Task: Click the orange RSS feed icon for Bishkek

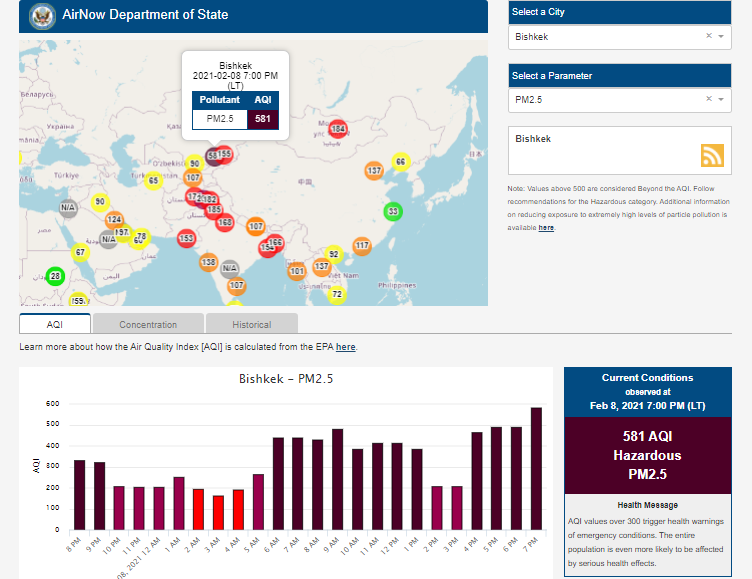Action: click(712, 155)
